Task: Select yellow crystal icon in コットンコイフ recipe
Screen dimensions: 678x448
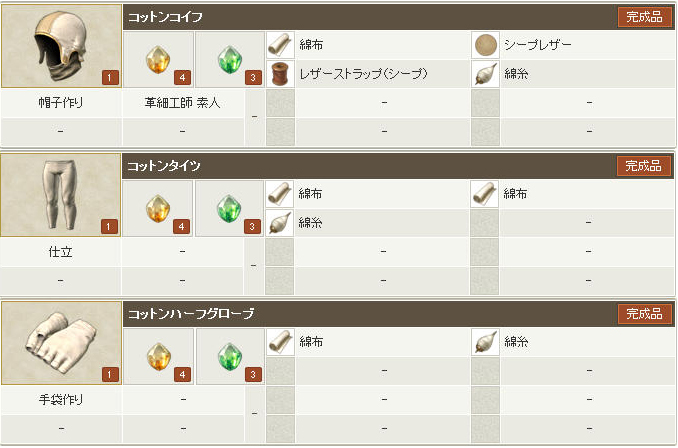Action: coord(157,59)
